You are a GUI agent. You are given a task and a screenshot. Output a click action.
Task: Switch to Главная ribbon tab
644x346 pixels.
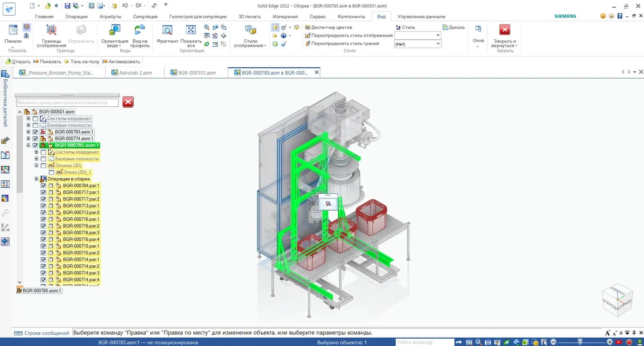[x=44, y=17]
